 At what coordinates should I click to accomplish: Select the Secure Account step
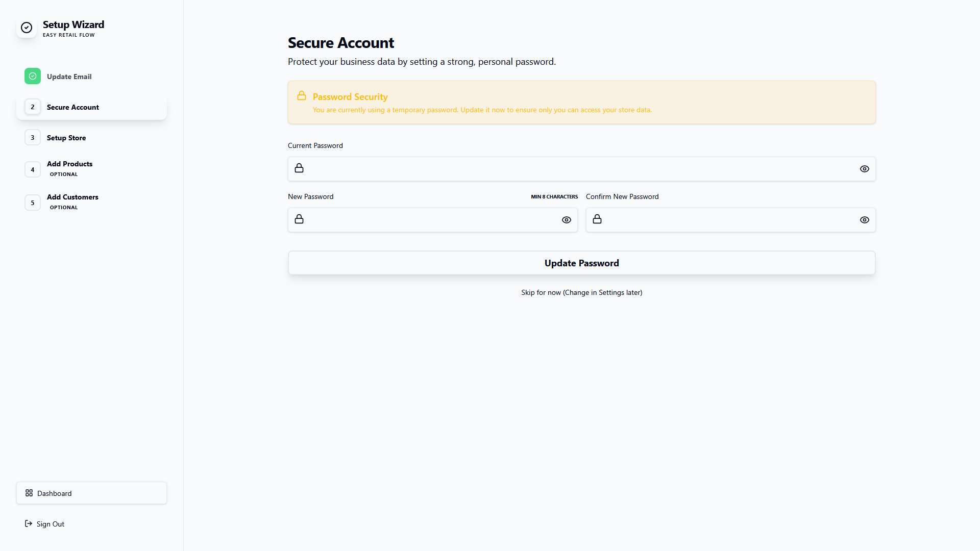(91, 107)
